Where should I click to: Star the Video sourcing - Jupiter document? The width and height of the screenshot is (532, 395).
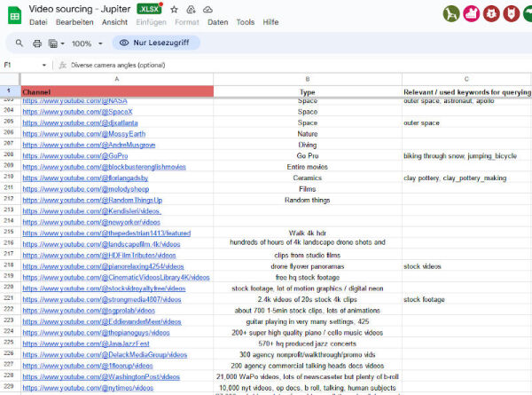(174, 10)
